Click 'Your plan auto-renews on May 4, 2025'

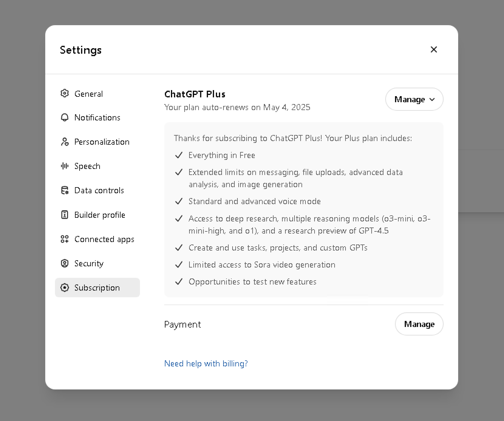[237, 107]
